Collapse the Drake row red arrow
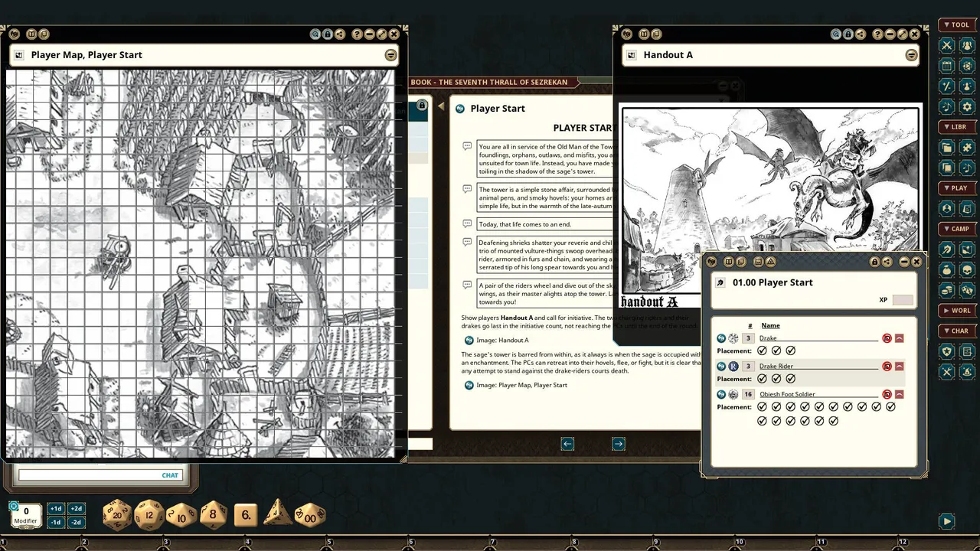The image size is (980, 551). click(899, 338)
